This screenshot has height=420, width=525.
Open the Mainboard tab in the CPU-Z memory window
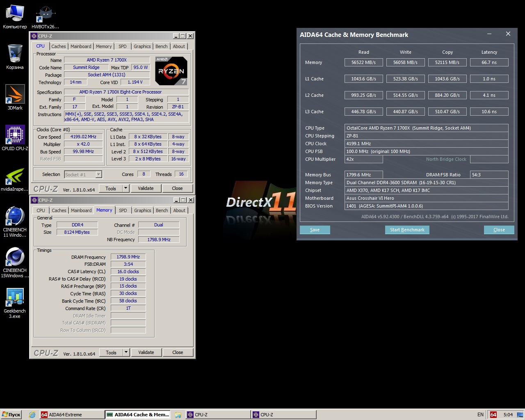(81, 210)
